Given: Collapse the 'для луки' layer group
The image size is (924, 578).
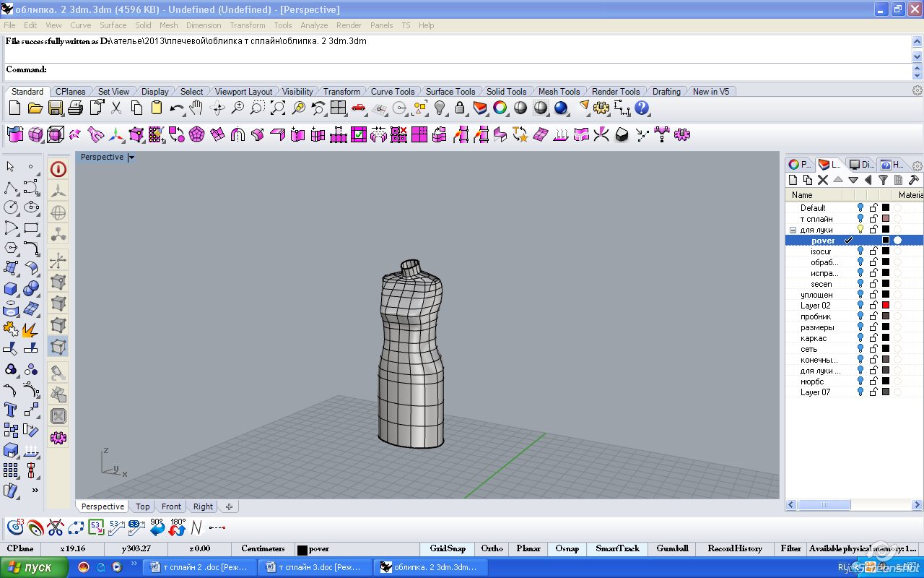Looking at the screenshot, I should point(792,230).
